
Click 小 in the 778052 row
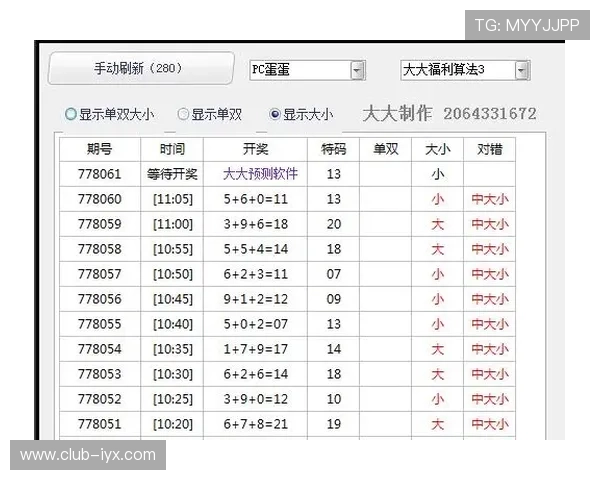(437, 399)
